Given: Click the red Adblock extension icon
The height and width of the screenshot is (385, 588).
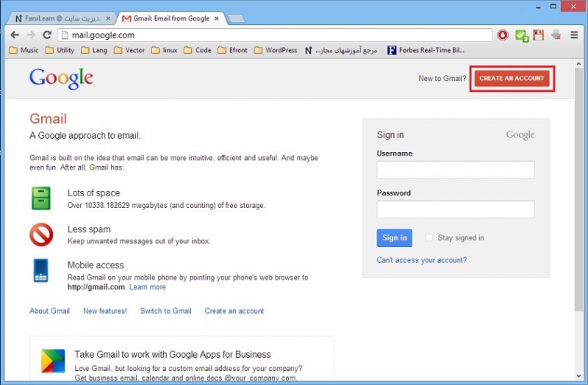Looking at the screenshot, I should coord(503,35).
